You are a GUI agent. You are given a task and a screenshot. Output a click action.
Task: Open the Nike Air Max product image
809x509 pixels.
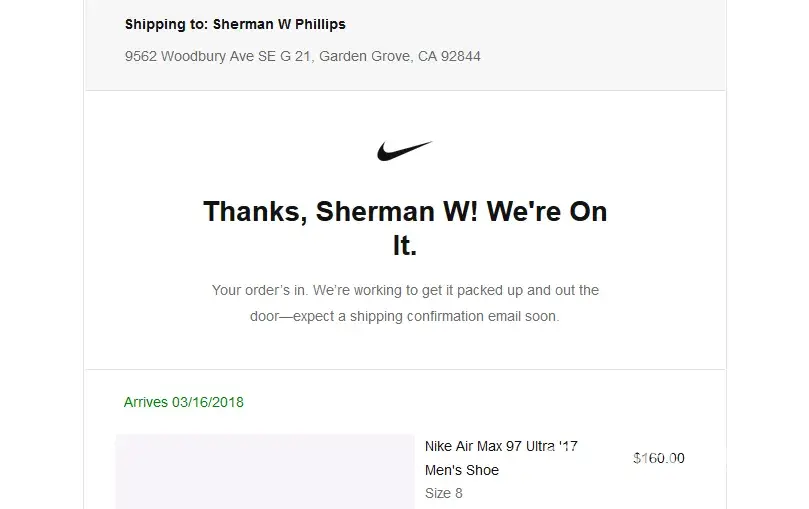pyautogui.click(x=265, y=471)
